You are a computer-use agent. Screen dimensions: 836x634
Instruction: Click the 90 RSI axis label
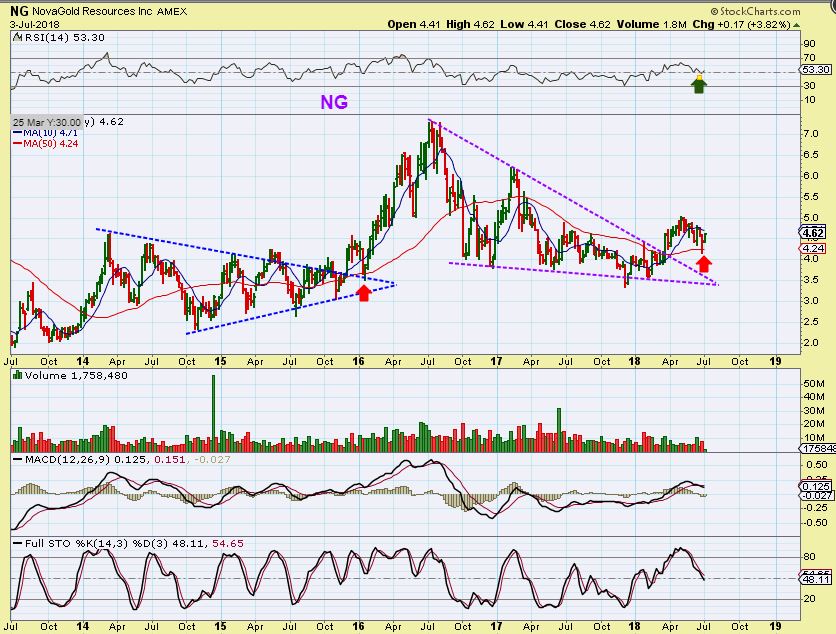[809, 44]
